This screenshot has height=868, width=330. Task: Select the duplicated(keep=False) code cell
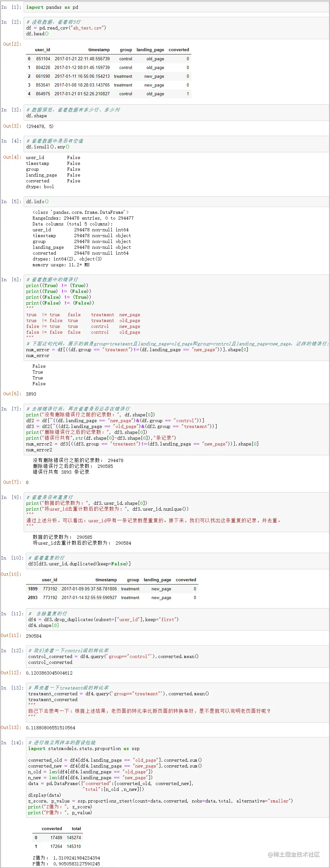pos(177,561)
